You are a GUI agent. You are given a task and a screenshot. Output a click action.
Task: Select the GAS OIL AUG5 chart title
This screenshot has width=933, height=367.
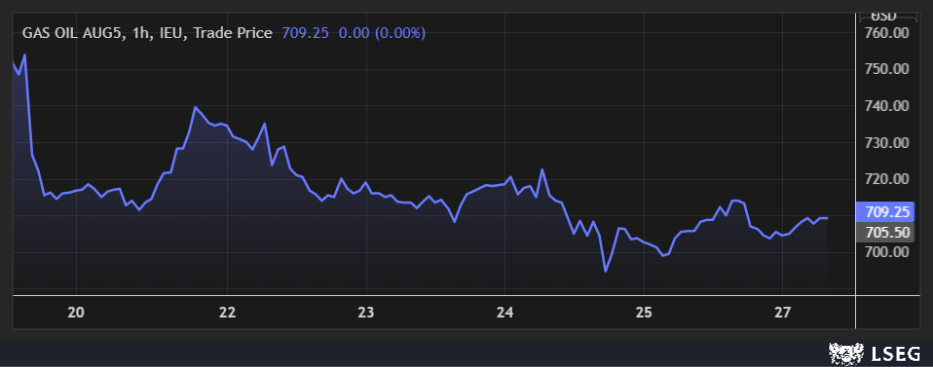146,33
